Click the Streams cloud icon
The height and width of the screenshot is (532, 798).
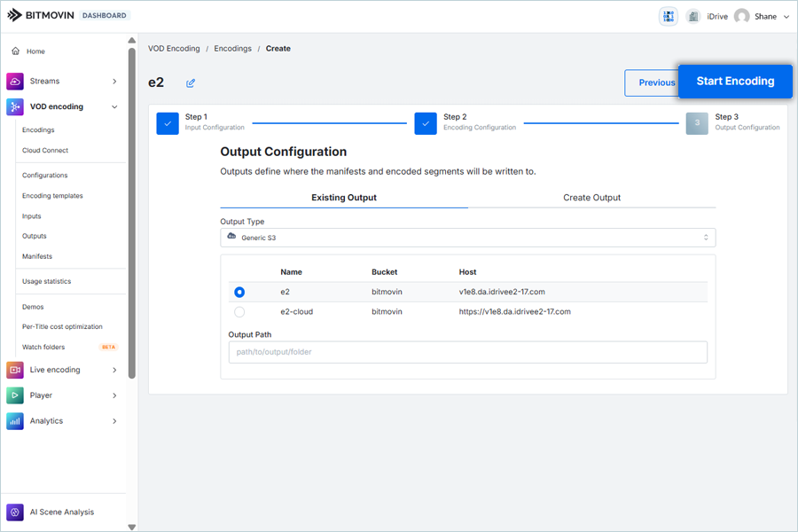coord(15,82)
